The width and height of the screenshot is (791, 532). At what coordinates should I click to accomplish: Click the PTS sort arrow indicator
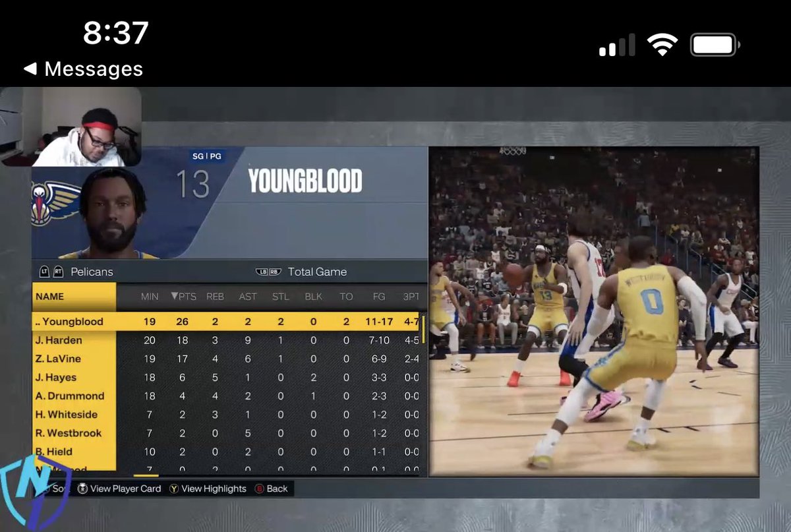click(x=174, y=297)
